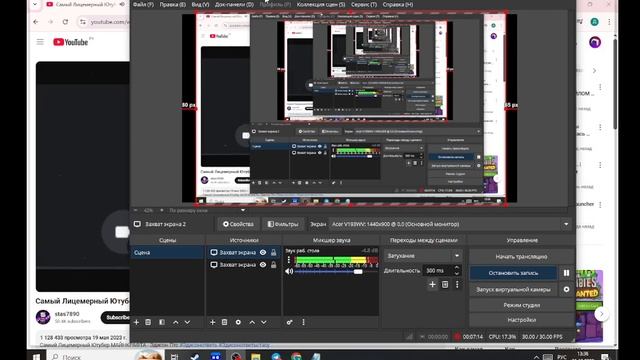Click YouTube carousel next arrow
The width and height of the screenshot is (640, 360).
click(601, 314)
